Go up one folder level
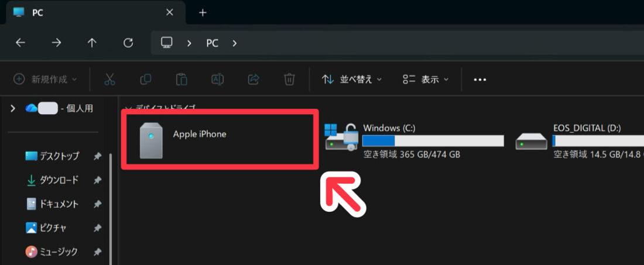This screenshot has width=644, height=265. tap(92, 43)
